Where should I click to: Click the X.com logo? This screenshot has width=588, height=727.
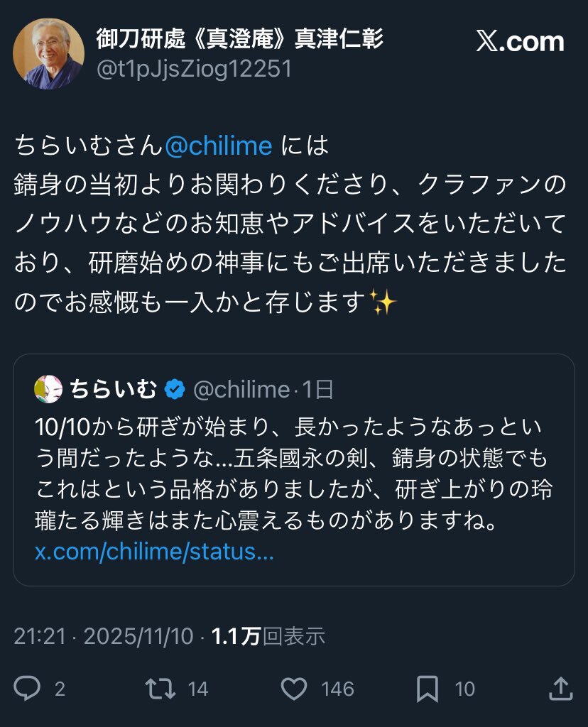520,42
